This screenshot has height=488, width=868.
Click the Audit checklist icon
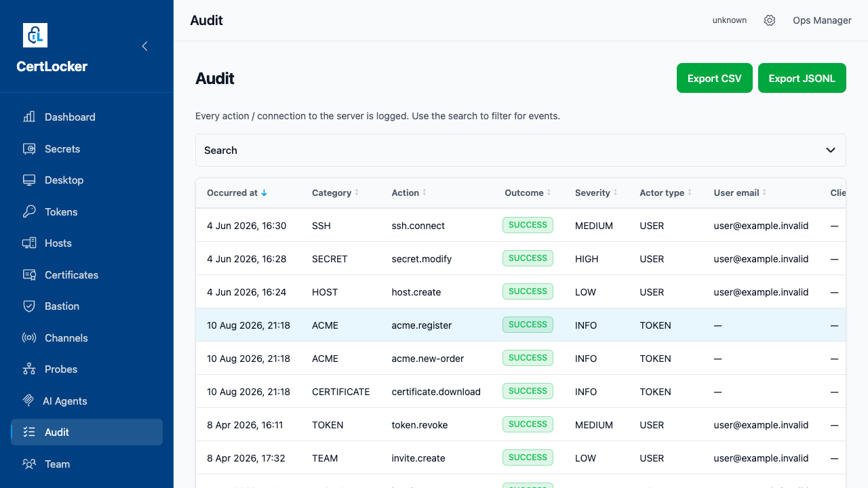click(x=29, y=432)
